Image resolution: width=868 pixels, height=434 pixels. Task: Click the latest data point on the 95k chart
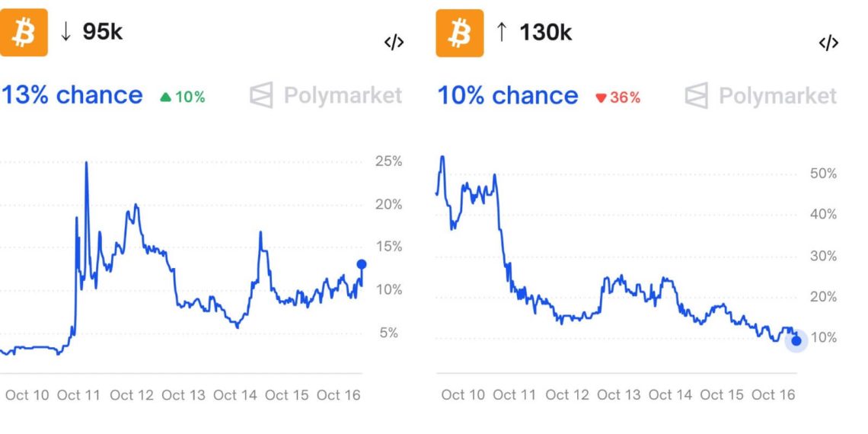(x=362, y=264)
